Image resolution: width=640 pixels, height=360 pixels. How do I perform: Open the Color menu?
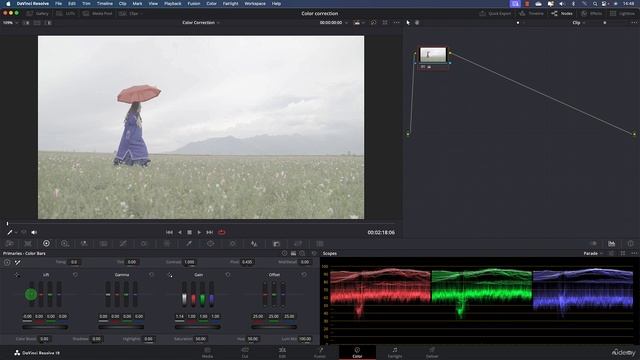[211, 4]
